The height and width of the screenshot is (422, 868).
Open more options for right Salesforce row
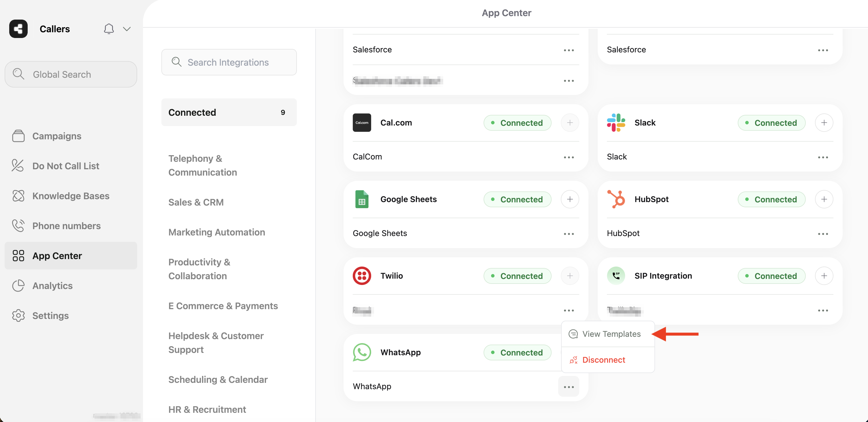pyautogui.click(x=823, y=50)
